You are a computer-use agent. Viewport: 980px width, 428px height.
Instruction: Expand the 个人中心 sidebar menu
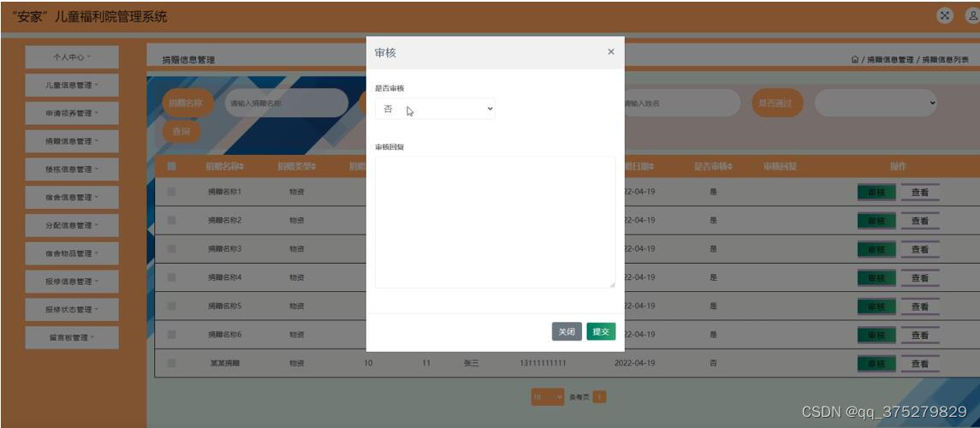[72, 56]
